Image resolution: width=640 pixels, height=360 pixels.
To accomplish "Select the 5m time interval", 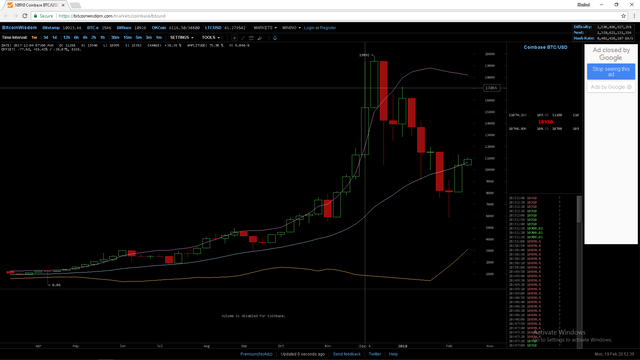I will click(x=139, y=38).
